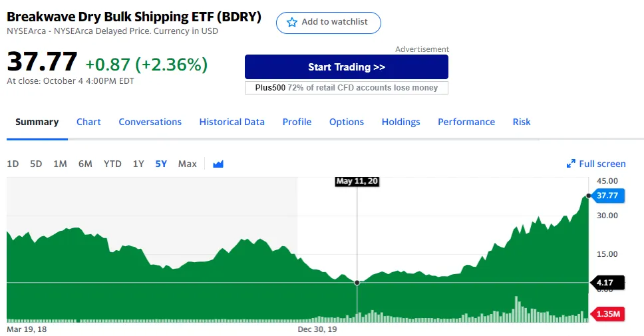644x336 pixels.
Task: Click the Advertisement label
Action: pos(422,49)
